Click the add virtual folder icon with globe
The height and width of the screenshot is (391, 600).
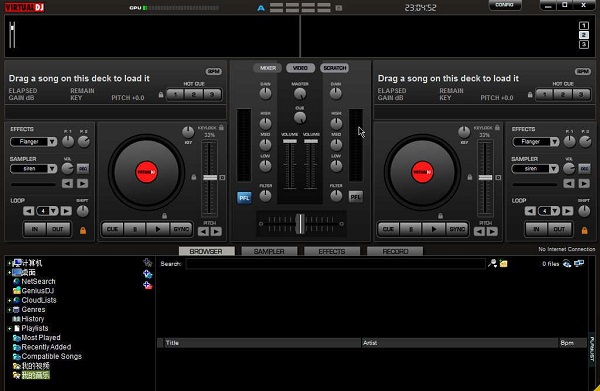[x=148, y=274]
